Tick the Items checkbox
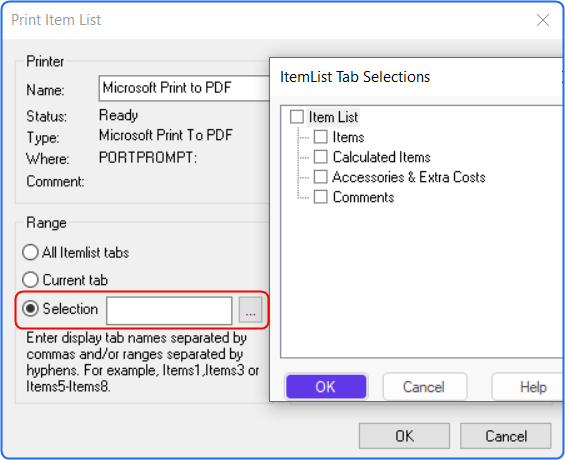 click(321, 137)
